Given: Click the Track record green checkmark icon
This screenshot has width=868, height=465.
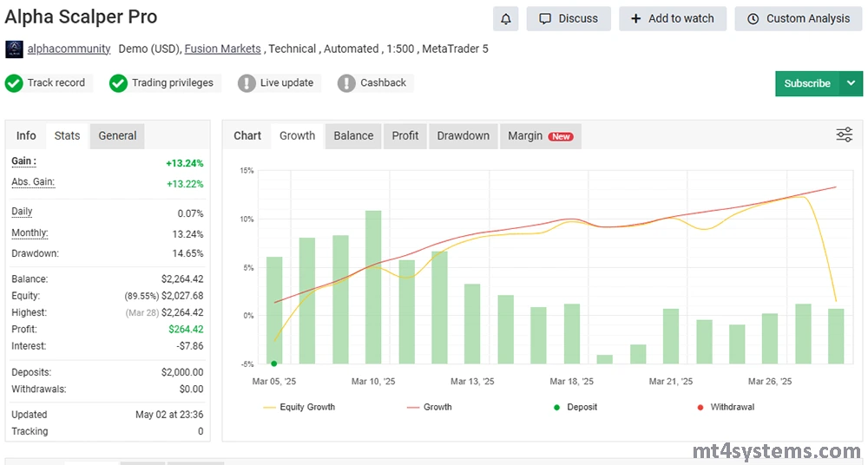Looking at the screenshot, I should click(x=14, y=83).
